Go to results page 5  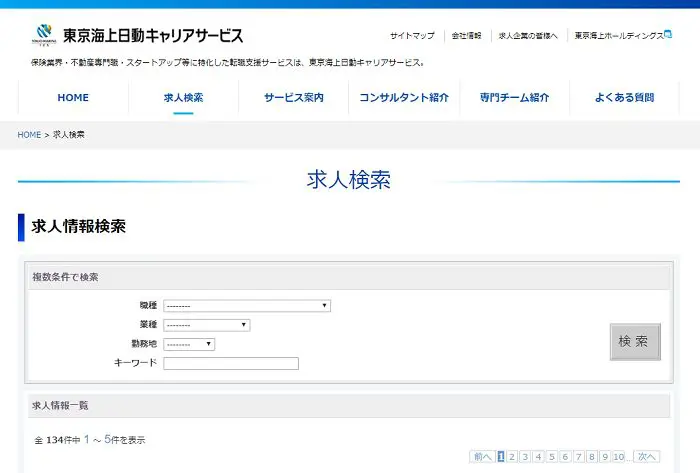[552, 456]
